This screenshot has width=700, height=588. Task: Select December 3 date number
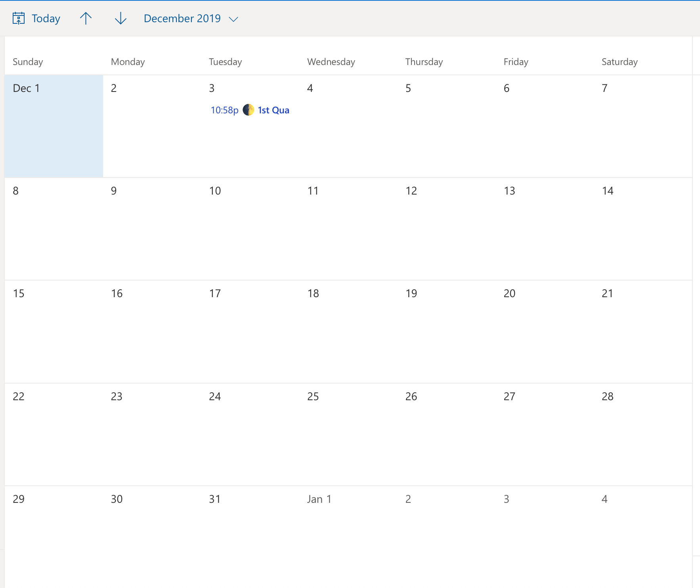[x=212, y=88]
